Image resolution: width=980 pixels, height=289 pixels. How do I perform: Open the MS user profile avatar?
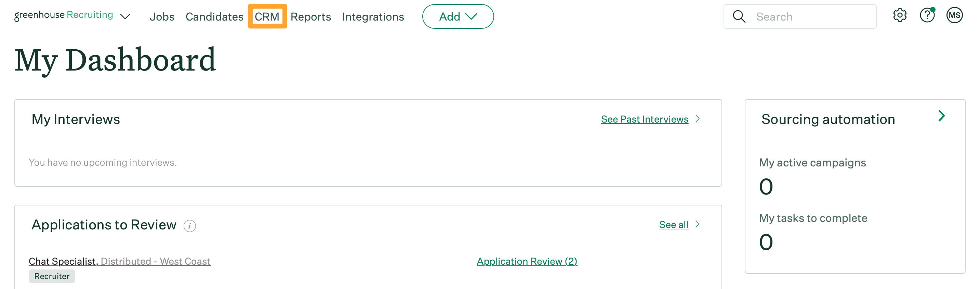(955, 15)
